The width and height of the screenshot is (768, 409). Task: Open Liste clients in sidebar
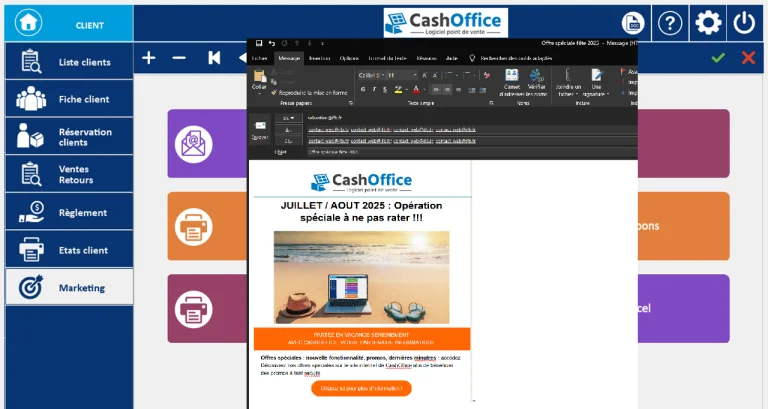(x=68, y=62)
